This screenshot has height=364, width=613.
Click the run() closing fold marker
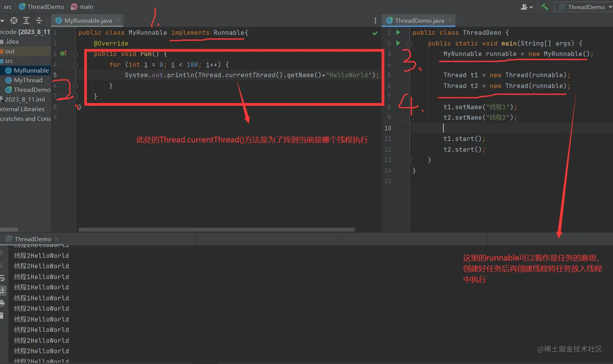[75, 96]
